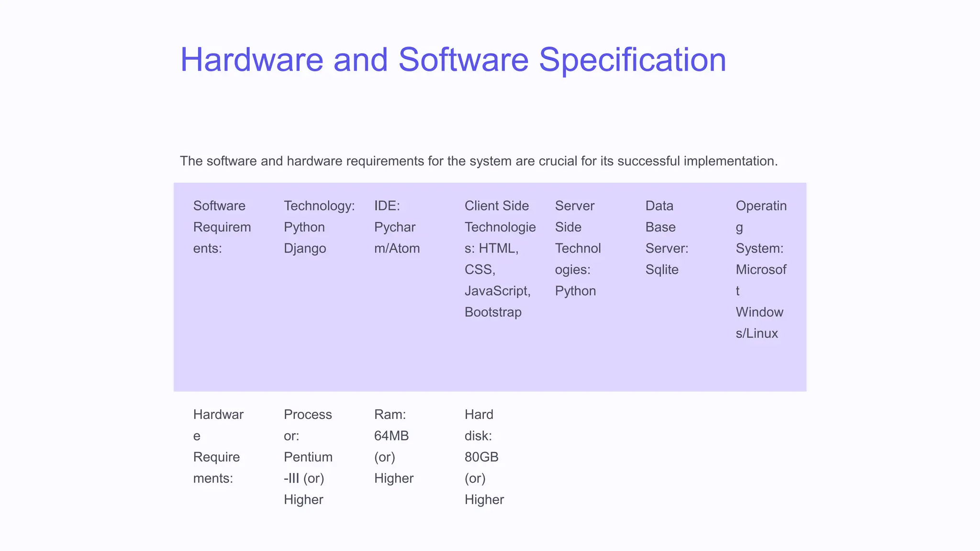Click the word JavaScript in client technologies
The image size is (980, 551).
coord(497,291)
